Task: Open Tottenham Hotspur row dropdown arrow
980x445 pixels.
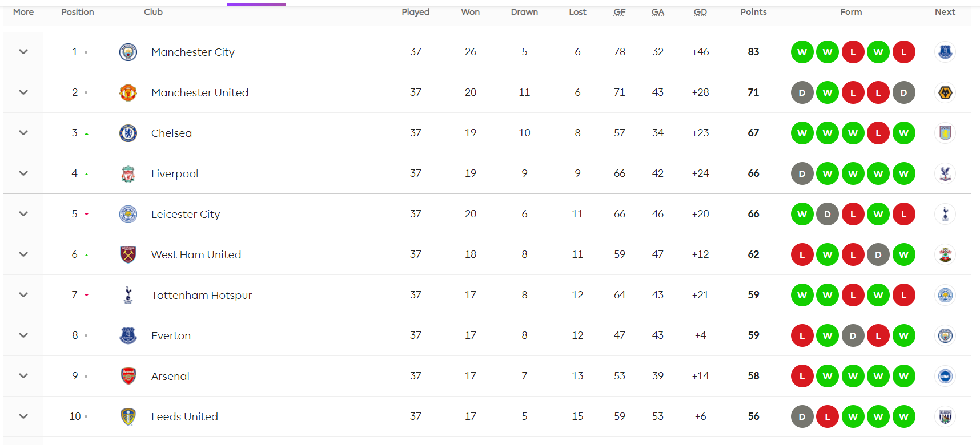Action: (x=23, y=295)
